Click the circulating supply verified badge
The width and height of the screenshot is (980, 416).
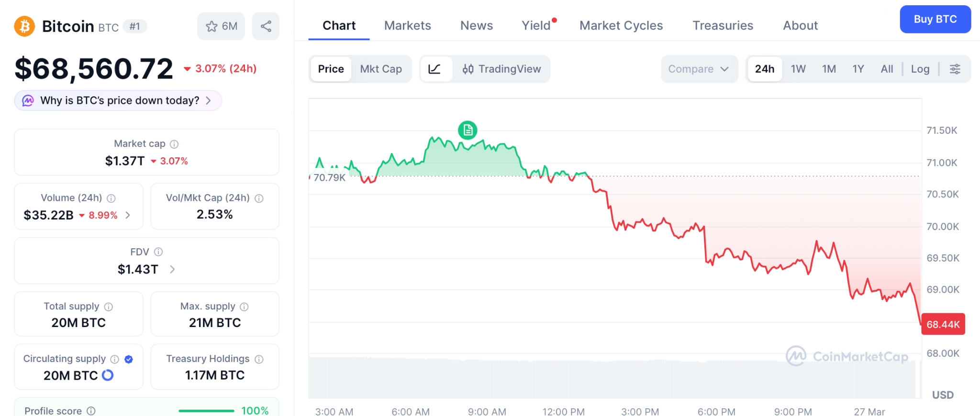point(129,359)
